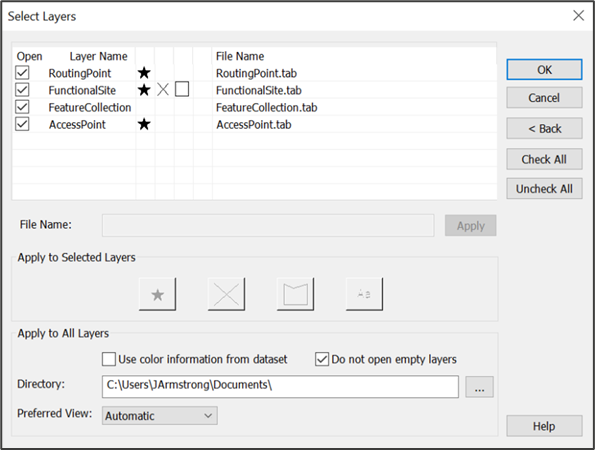Uncheck the FunctionalSite open checkbox
This screenshot has width=595, height=450.
(22, 90)
